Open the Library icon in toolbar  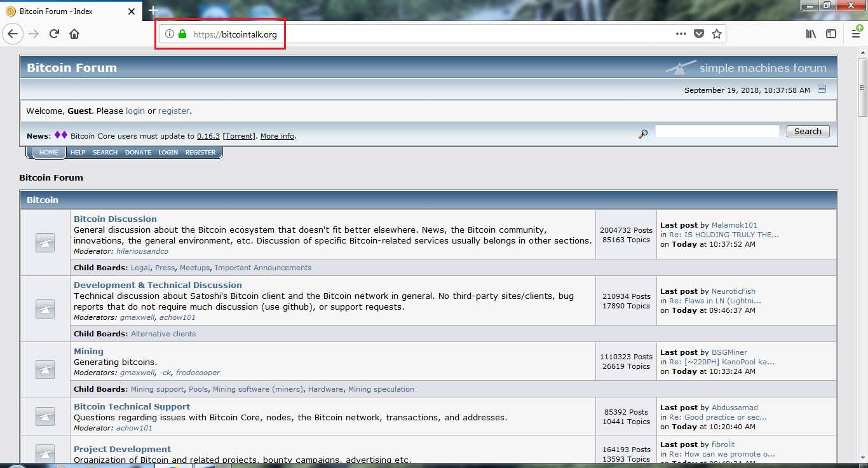[x=811, y=34]
